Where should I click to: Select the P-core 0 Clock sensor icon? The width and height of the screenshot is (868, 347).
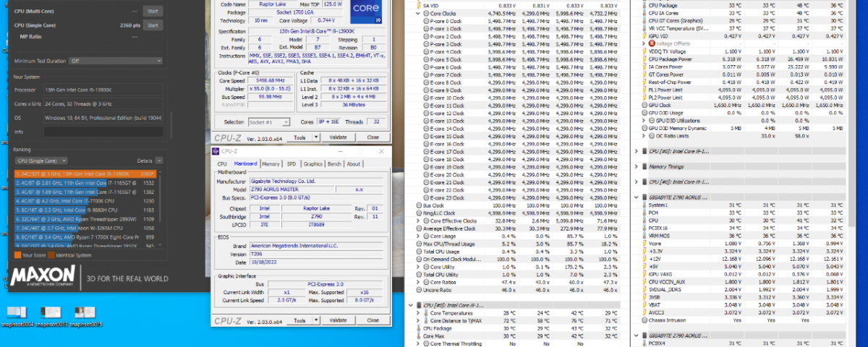coord(425,21)
